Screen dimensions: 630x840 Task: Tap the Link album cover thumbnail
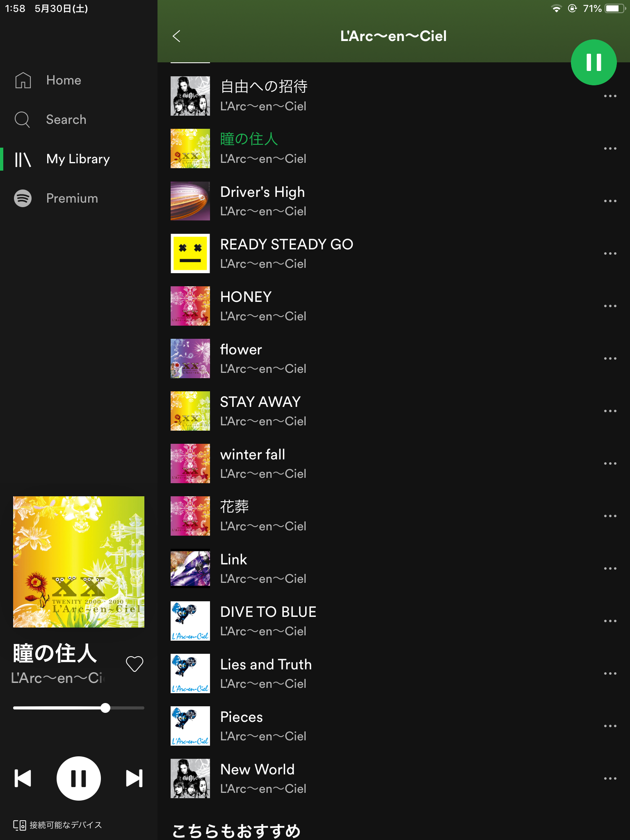tap(190, 568)
